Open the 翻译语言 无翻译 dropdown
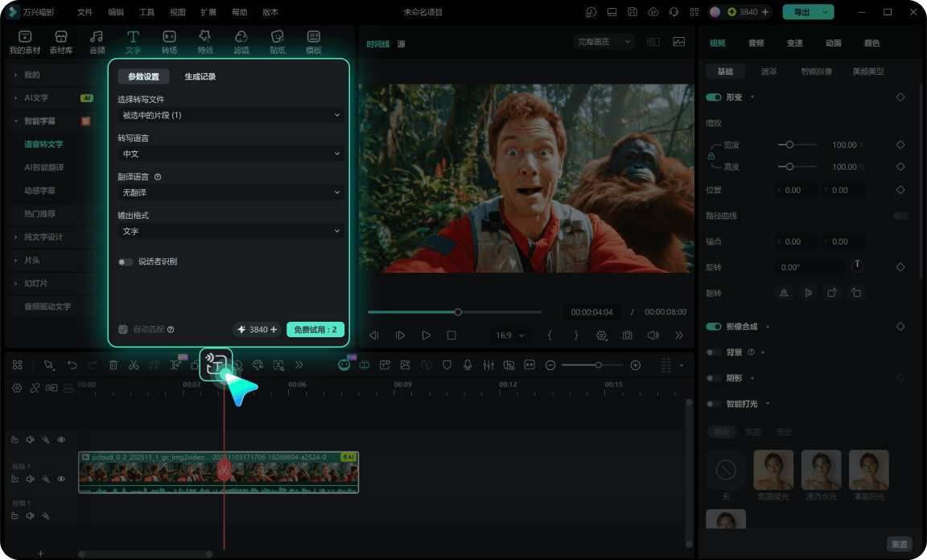Screen dimensions: 927x560 click(x=231, y=192)
